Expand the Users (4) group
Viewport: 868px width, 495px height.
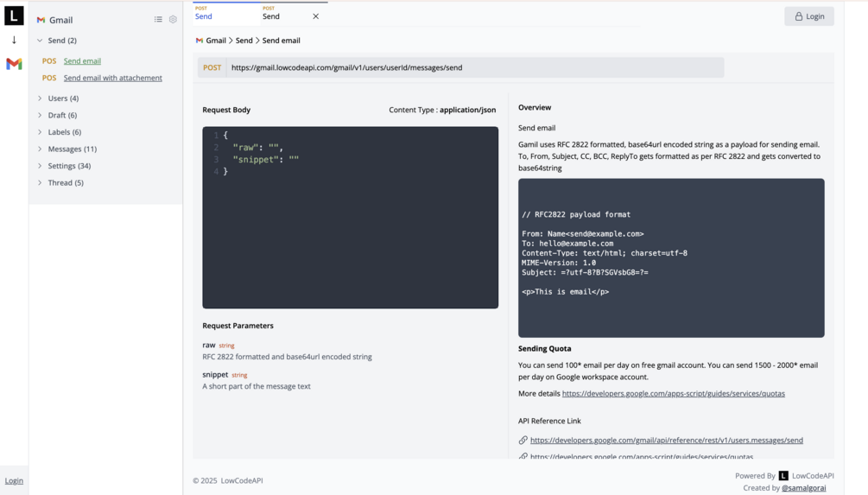pyautogui.click(x=40, y=98)
